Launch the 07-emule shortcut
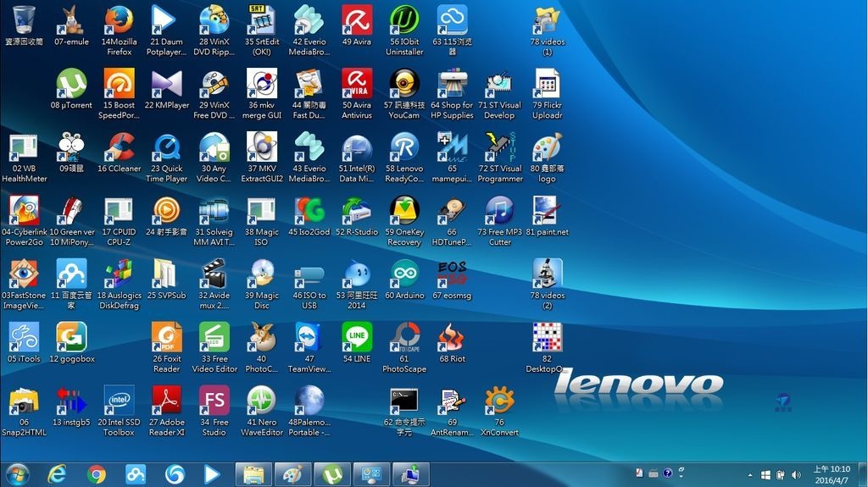The width and height of the screenshot is (868, 487). [x=71, y=20]
